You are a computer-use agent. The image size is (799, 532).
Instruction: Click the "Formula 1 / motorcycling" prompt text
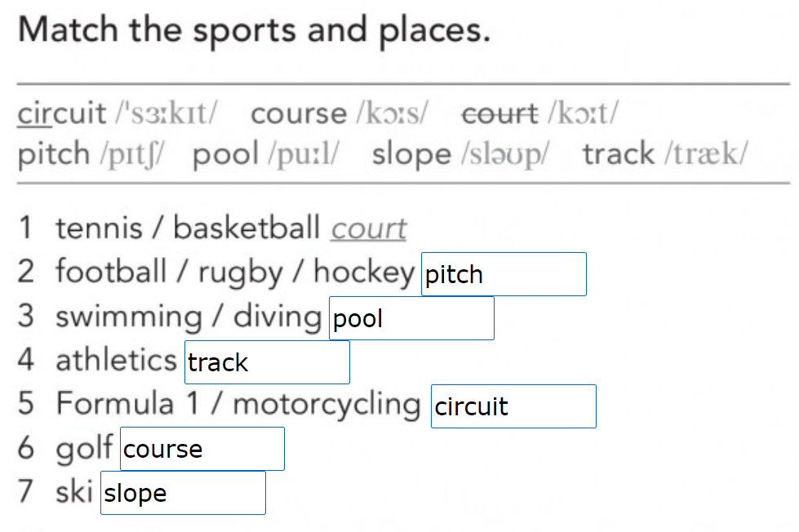coord(238,404)
